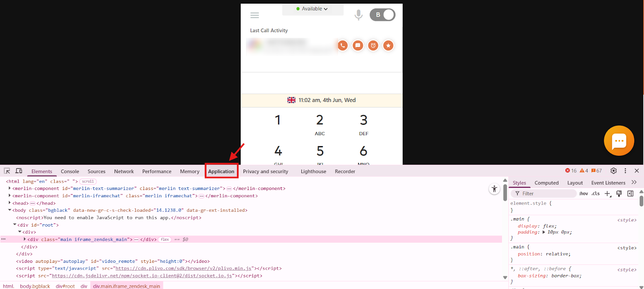Focus the styles Filter field

coord(544,194)
